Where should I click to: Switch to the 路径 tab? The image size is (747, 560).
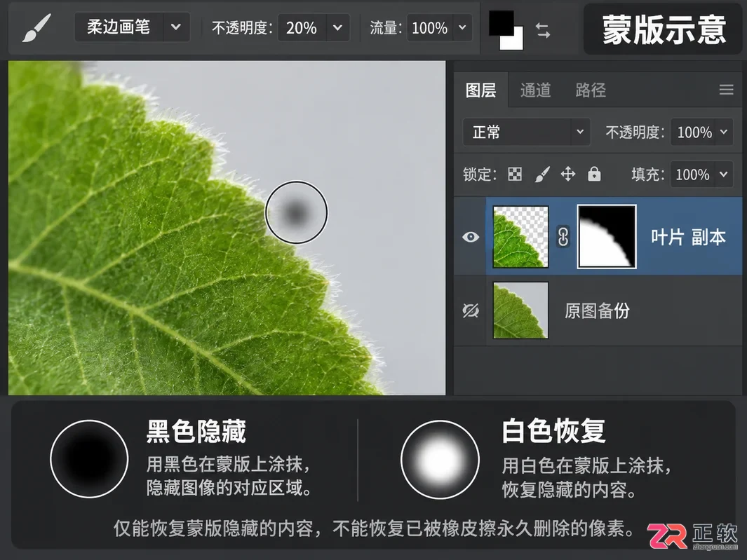(591, 90)
